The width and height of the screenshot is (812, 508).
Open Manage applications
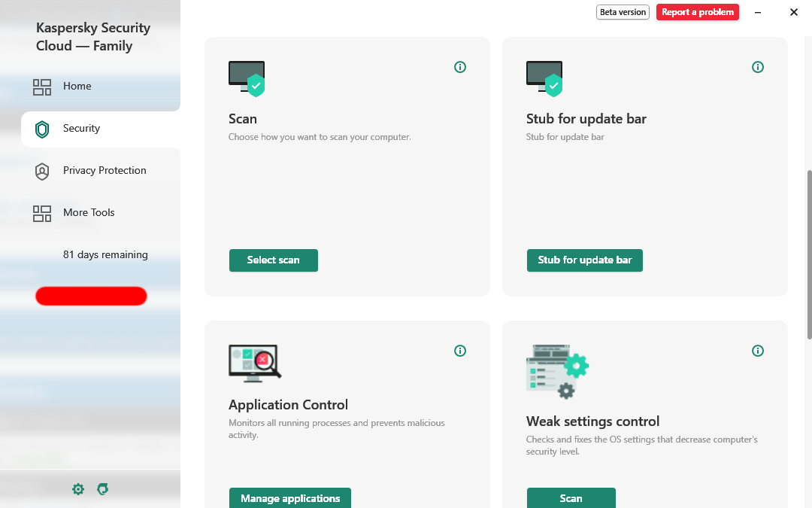pyautogui.click(x=290, y=498)
